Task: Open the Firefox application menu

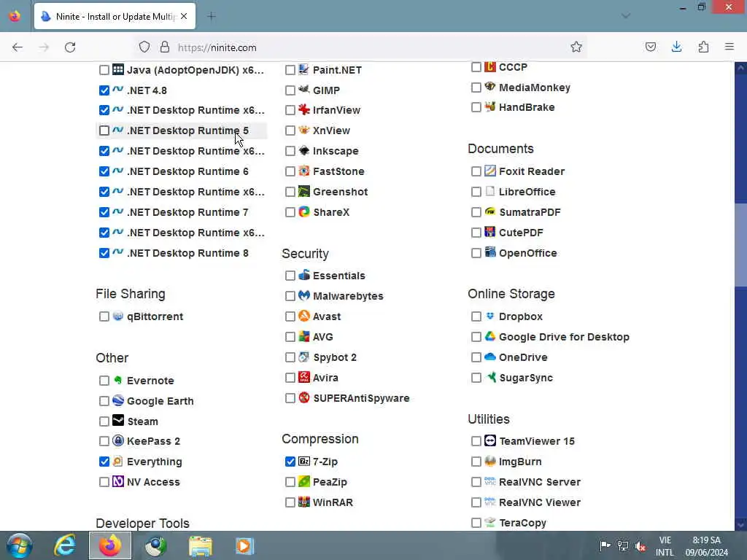Action: point(729,47)
